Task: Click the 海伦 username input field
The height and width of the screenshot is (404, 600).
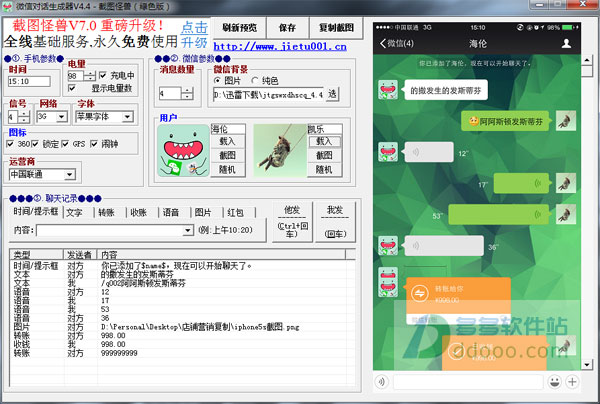Action: pyautogui.click(x=228, y=129)
